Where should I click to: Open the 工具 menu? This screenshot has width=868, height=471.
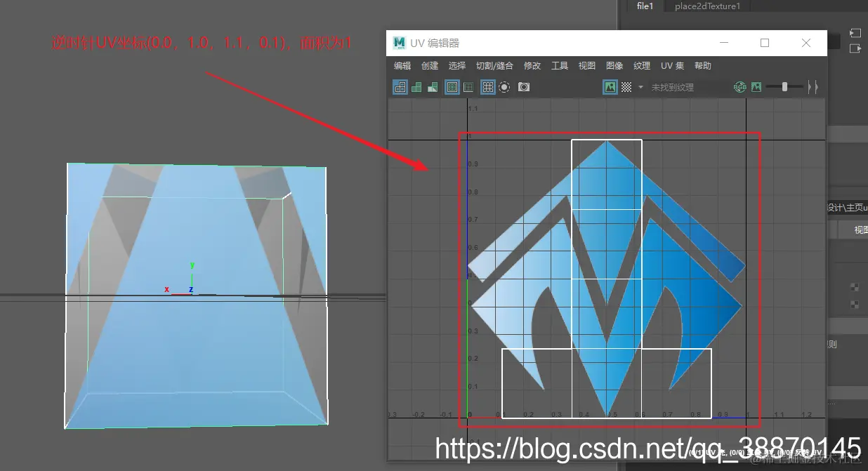point(560,66)
